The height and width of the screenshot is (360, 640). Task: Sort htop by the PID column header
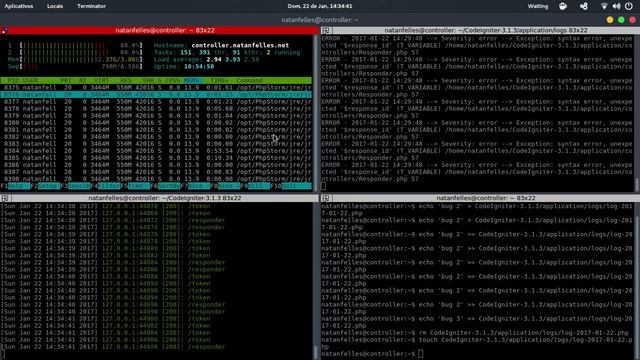click(x=13, y=80)
